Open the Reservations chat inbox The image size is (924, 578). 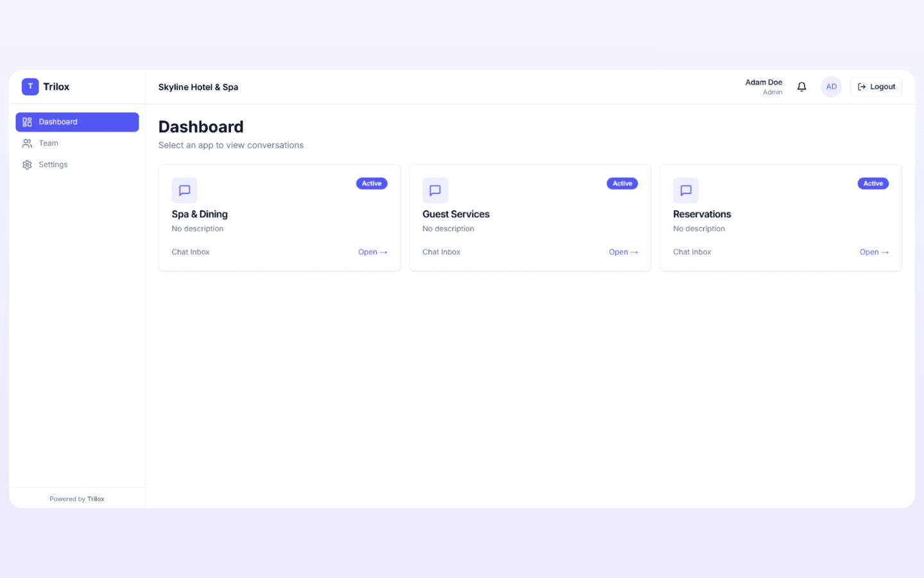tap(874, 252)
